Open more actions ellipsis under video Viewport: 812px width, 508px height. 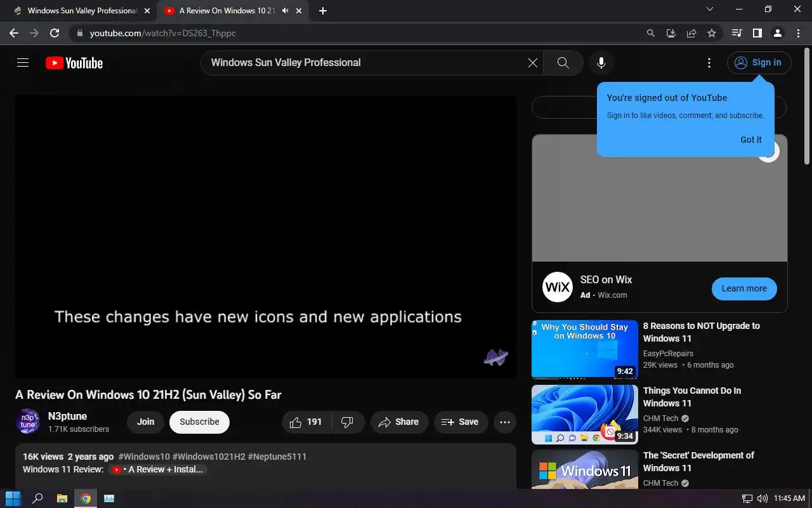point(505,422)
